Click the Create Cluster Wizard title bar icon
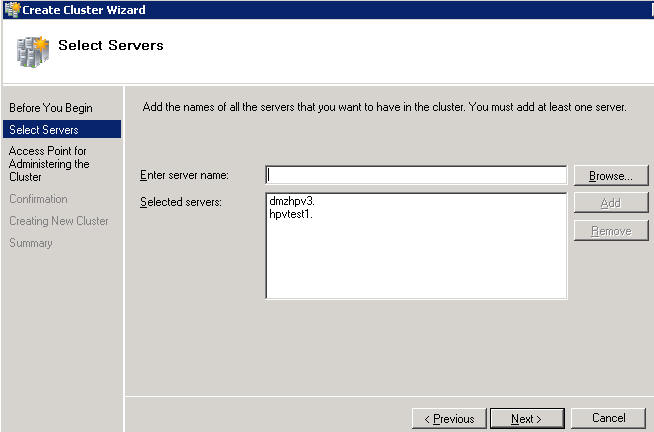This screenshot has height=432, width=654. [12, 10]
